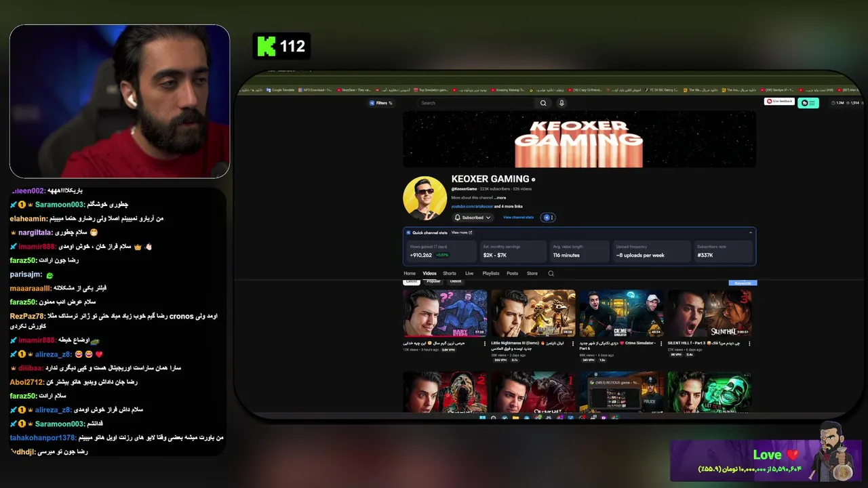Open the Live channel tab
The width and height of the screenshot is (868, 488).
click(469, 273)
